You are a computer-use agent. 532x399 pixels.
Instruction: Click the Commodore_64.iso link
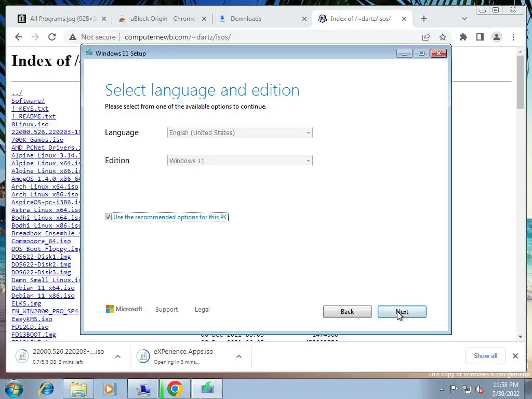point(41,241)
